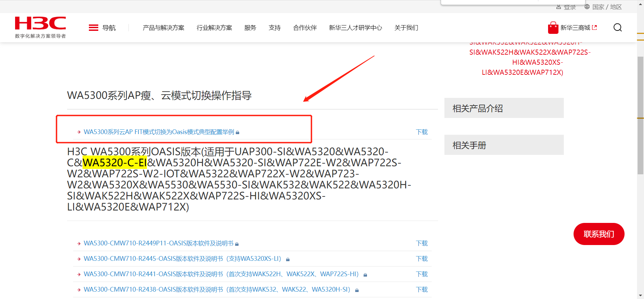The height and width of the screenshot is (299, 644).
Task: Click heading WA5300系列AP瘦、云模式切换操作指导
Action: [x=159, y=96]
